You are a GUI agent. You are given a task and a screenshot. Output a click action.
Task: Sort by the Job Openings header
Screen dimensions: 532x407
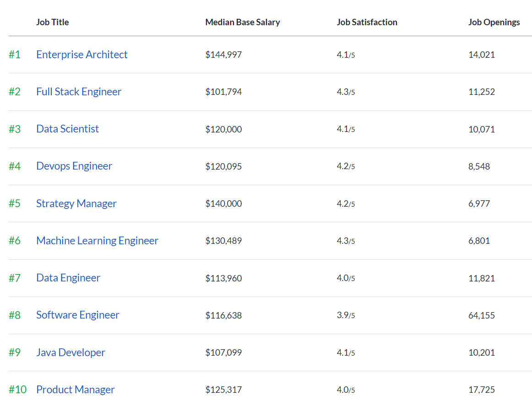coord(494,22)
